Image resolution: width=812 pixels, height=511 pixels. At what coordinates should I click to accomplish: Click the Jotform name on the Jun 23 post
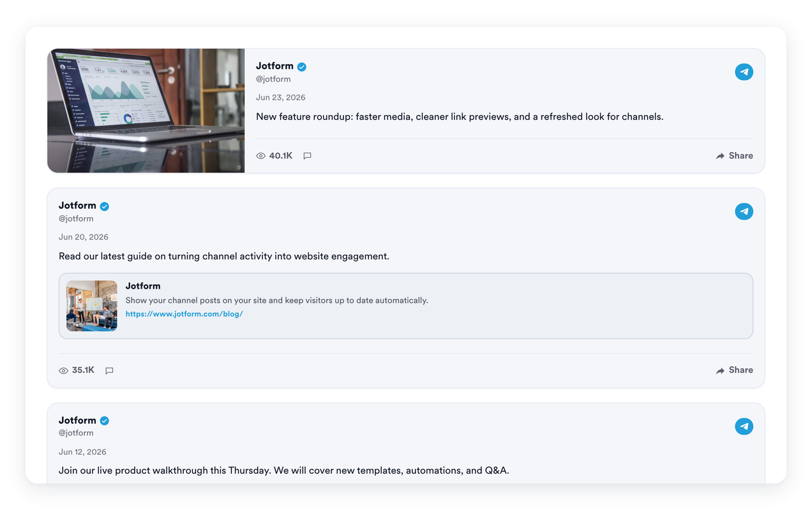click(274, 66)
